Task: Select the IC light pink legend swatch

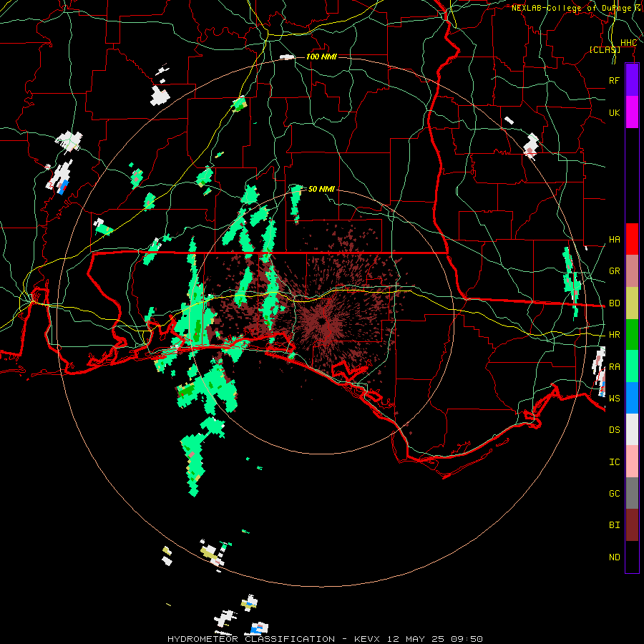Action: [632, 462]
